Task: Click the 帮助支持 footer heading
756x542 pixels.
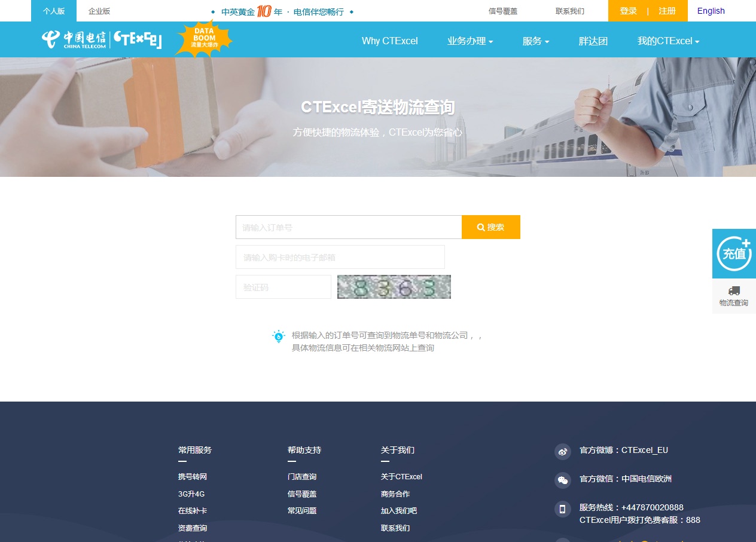Action: tap(304, 450)
